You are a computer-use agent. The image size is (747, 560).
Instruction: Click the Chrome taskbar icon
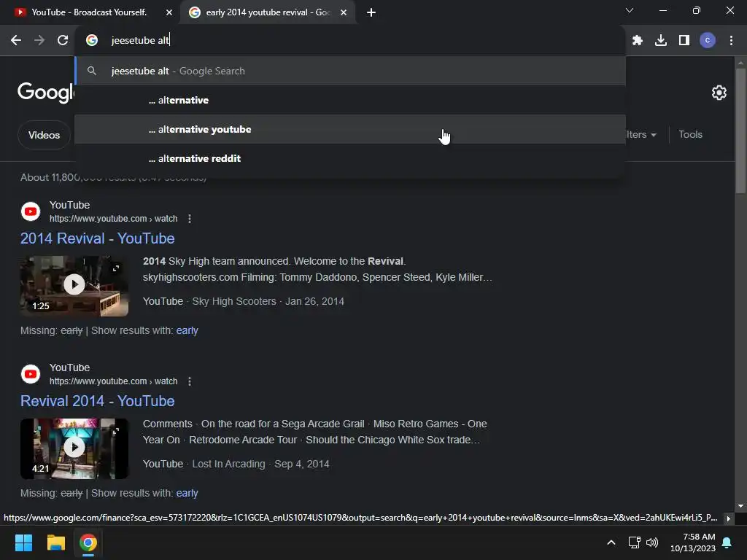88,542
